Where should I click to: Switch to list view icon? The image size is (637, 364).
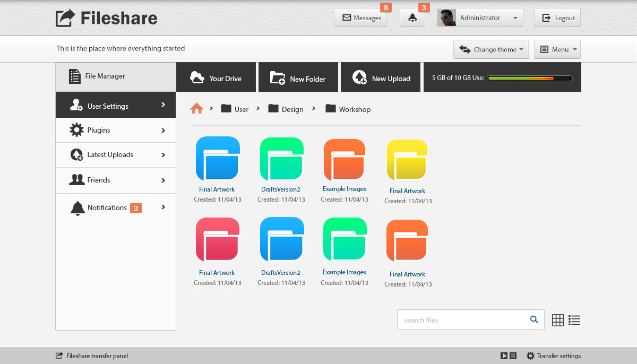pyautogui.click(x=574, y=320)
